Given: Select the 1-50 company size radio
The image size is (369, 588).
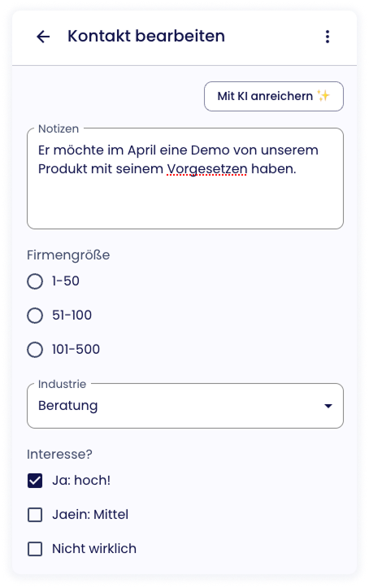Looking at the screenshot, I should (35, 281).
